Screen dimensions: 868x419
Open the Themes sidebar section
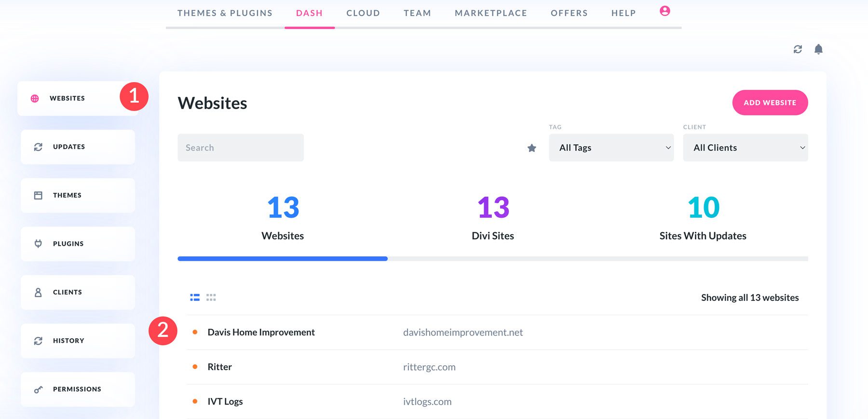point(78,196)
